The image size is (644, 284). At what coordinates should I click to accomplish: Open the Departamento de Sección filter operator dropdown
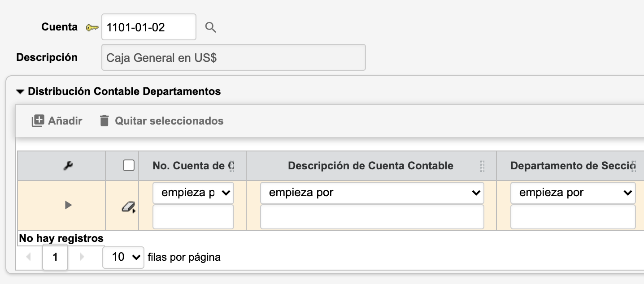coord(573,193)
